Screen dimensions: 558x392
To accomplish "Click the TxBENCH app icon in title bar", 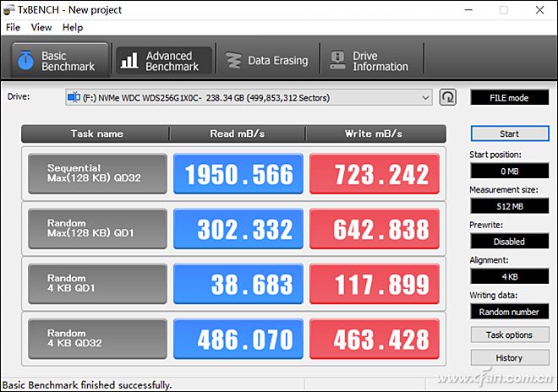I will [9, 10].
